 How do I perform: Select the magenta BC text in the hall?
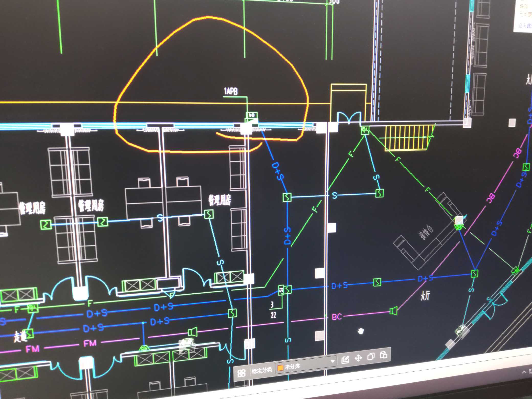(x=337, y=317)
